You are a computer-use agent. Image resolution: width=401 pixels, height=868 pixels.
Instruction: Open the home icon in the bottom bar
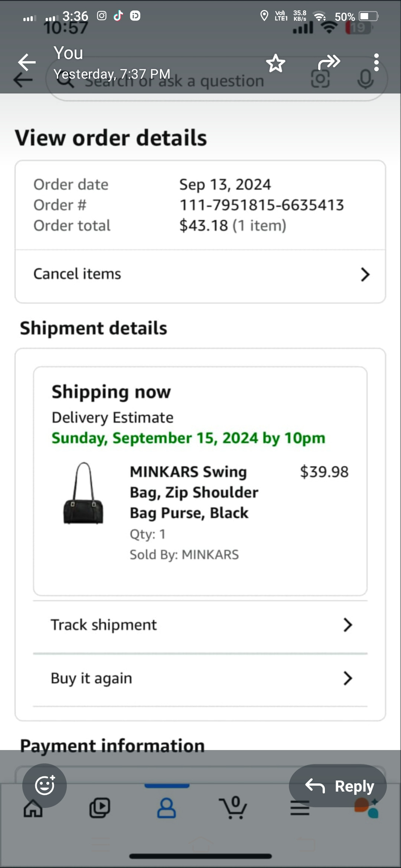[x=33, y=809]
